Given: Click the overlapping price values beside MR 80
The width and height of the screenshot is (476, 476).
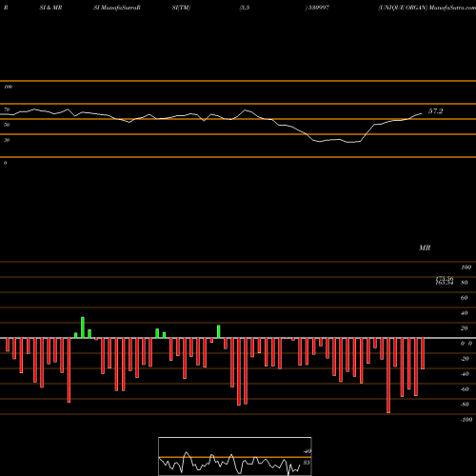Looking at the screenshot, I should point(445,281).
